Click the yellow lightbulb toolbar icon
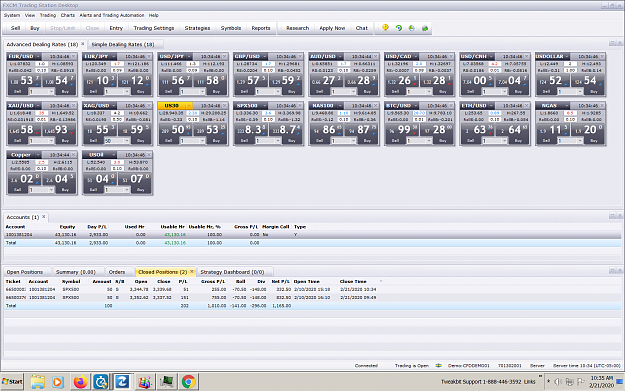Image resolution: width=625 pixels, height=391 pixels. tap(385, 28)
